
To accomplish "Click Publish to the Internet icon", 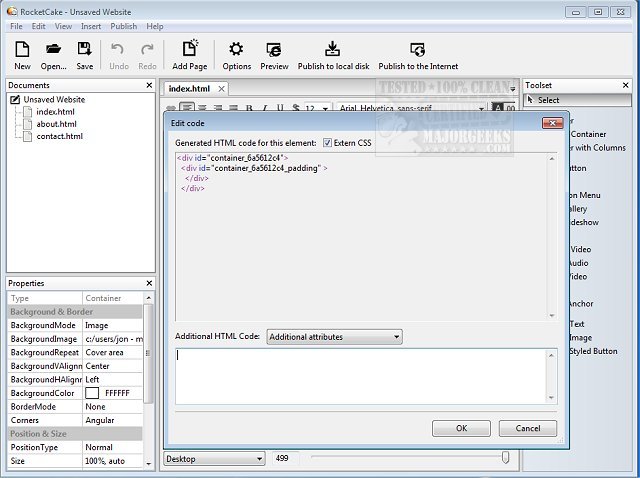I will (417, 49).
